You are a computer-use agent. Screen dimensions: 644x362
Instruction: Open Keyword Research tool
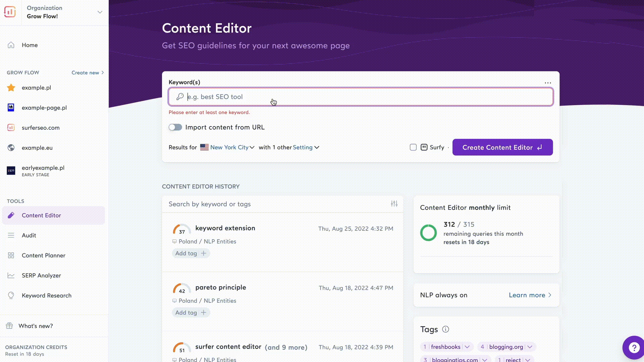point(47,296)
